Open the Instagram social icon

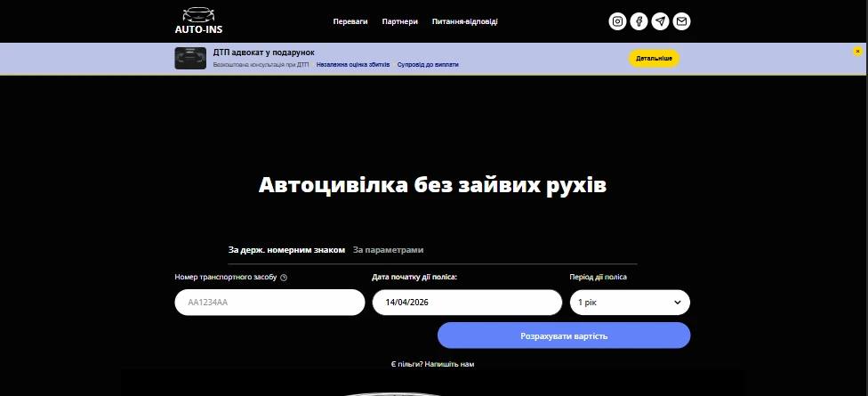[617, 21]
